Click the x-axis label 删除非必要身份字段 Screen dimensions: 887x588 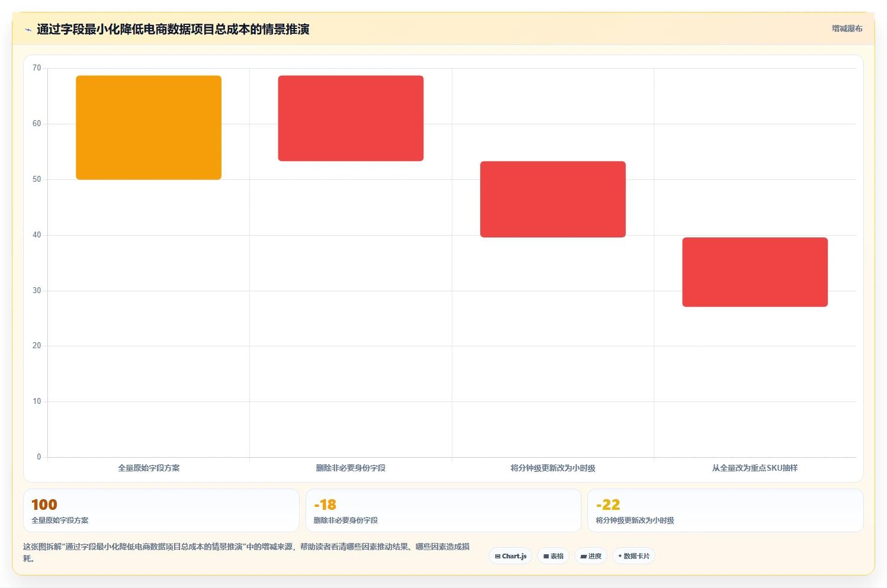click(x=351, y=468)
